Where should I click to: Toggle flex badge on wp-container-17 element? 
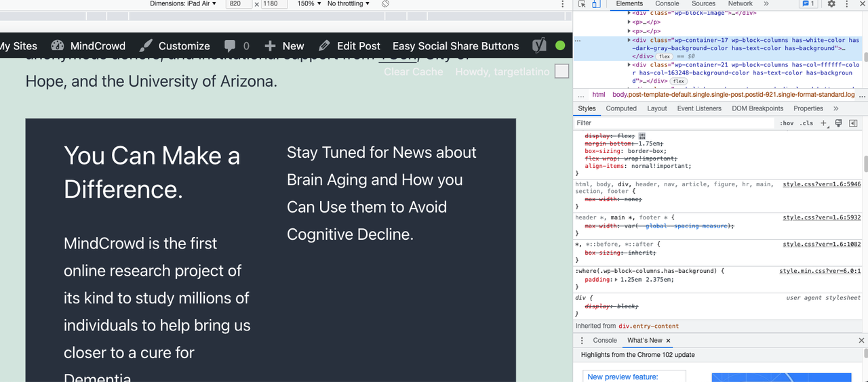pos(665,57)
